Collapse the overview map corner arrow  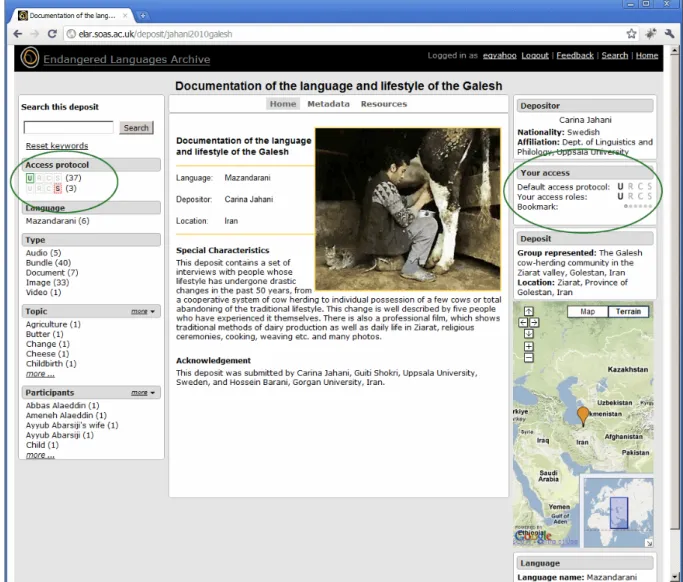[649, 543]
